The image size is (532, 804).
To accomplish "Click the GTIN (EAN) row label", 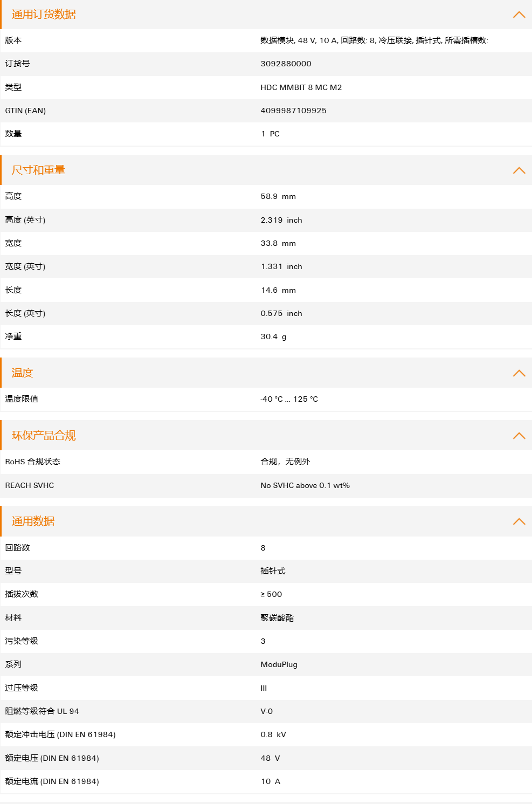I will (25, 111).
